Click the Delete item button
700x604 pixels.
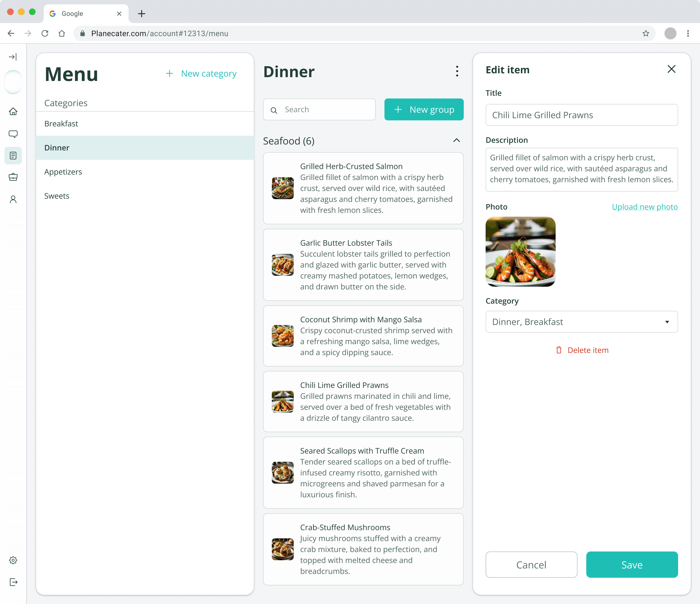click(x=582, y=350)
